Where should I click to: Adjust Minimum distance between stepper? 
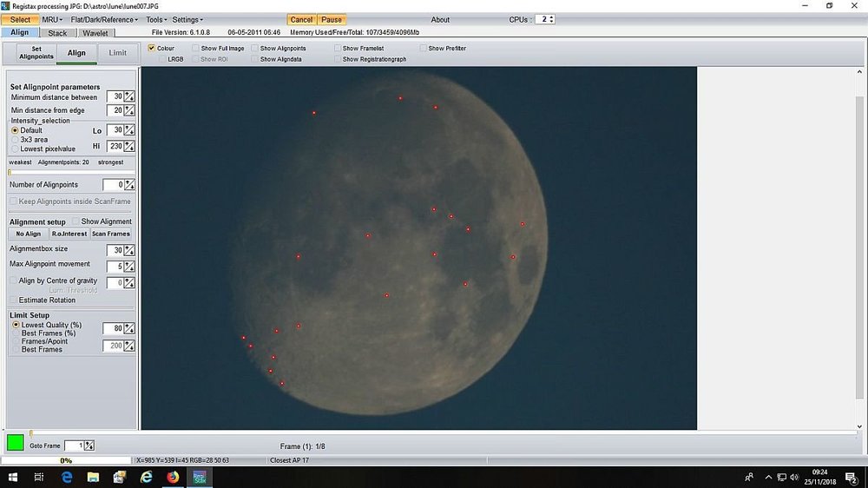[129, 96]
